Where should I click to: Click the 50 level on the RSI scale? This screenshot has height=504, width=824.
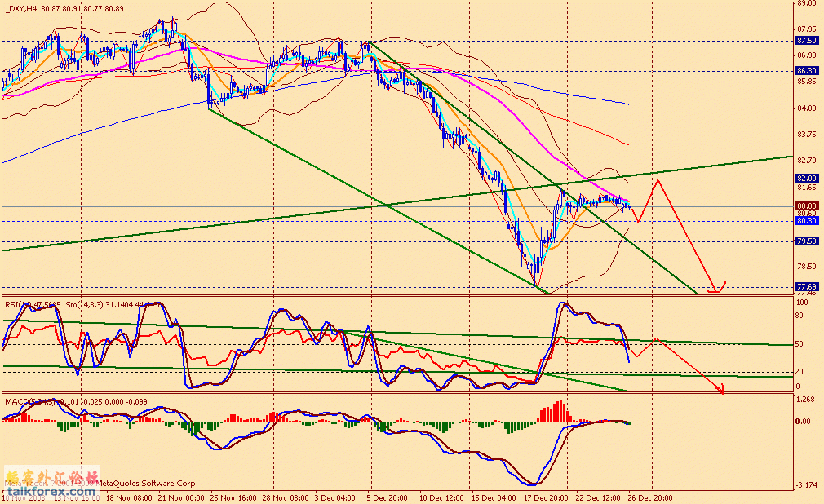800,344
